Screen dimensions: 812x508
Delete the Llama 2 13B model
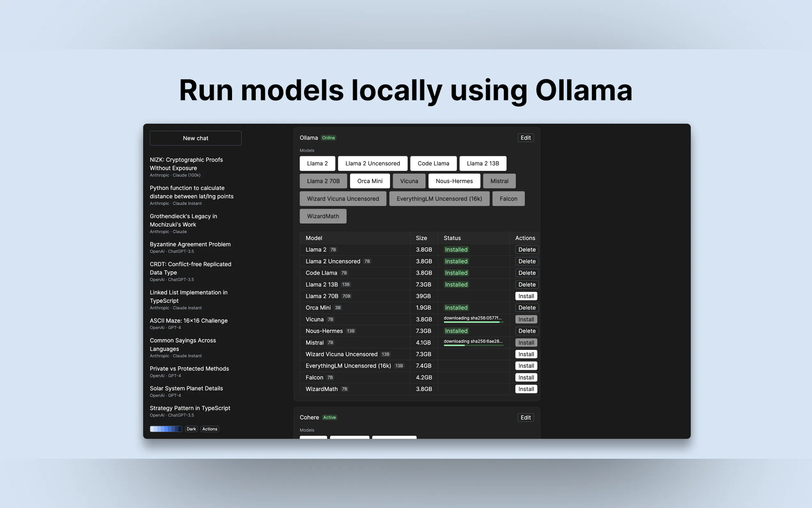pos(527,285)
